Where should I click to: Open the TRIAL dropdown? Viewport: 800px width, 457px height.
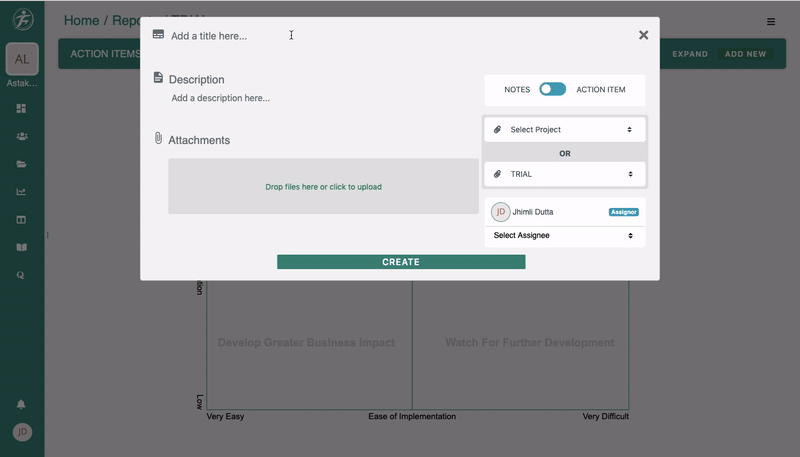pyautogui.click(x=565, y=174)
